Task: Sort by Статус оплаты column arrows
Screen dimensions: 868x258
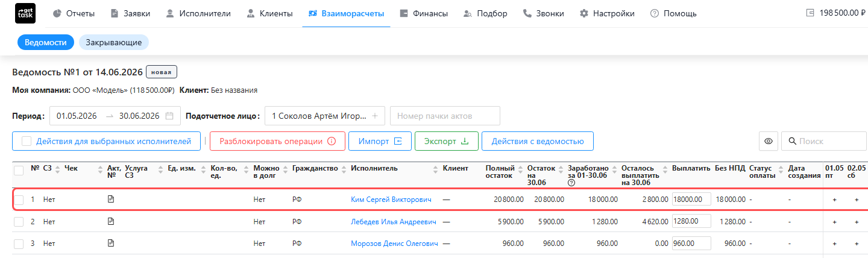Action: pyautogui.click(x=781, y=171)
